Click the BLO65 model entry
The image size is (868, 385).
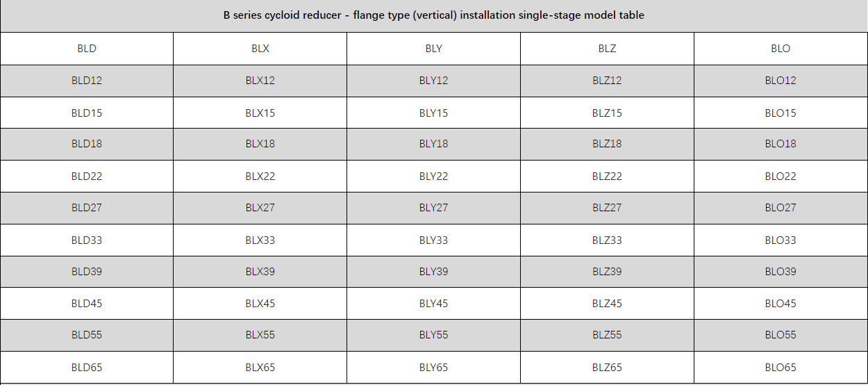pos(781,368)
